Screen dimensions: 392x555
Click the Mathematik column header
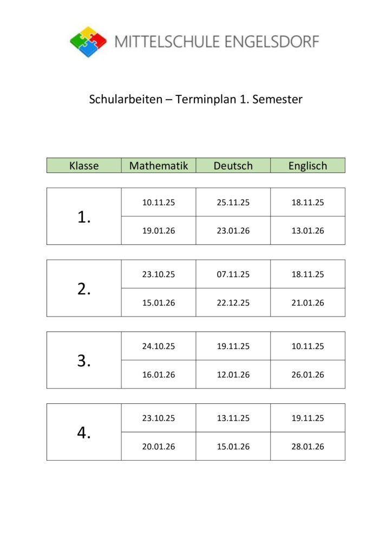pyautogui.click(x=159, y=166)
